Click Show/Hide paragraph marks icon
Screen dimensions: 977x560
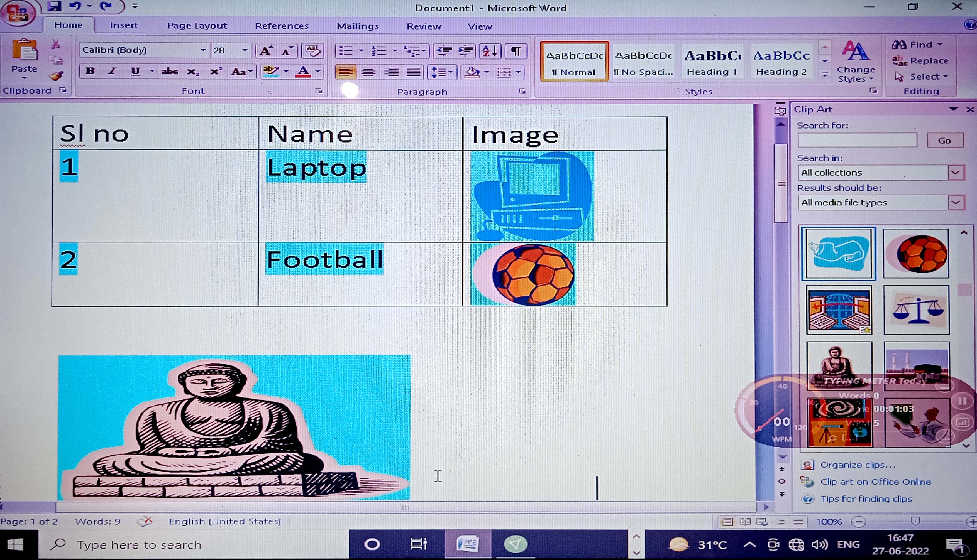pyautogui.click(x=516, y=51)
